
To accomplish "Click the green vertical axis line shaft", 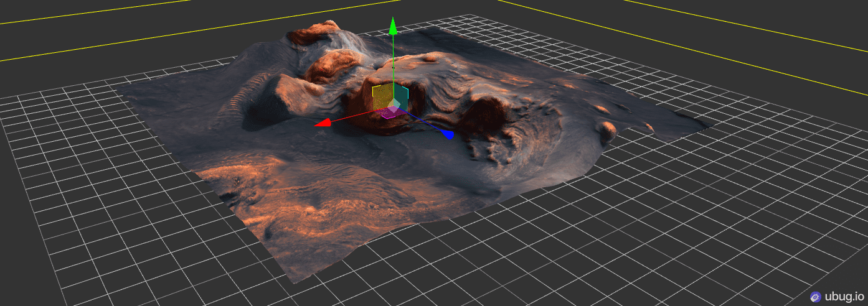I will pyautogui.click(x=393, y=62).
